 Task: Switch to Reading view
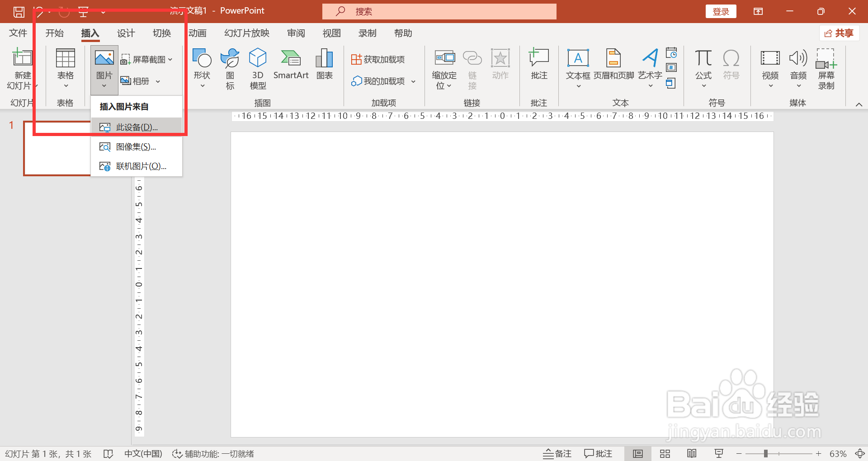[x=692, y=454]
